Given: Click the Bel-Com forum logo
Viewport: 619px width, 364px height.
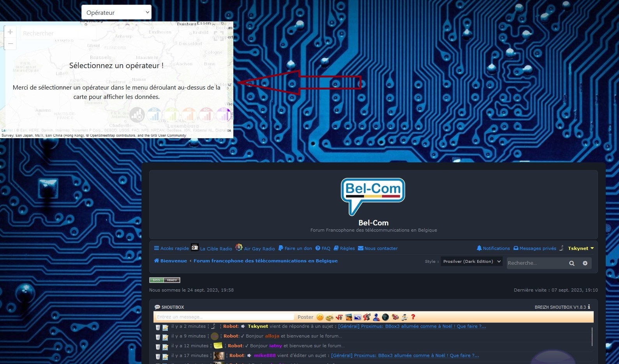Looking at the screenshot, I should pos(373,197).
